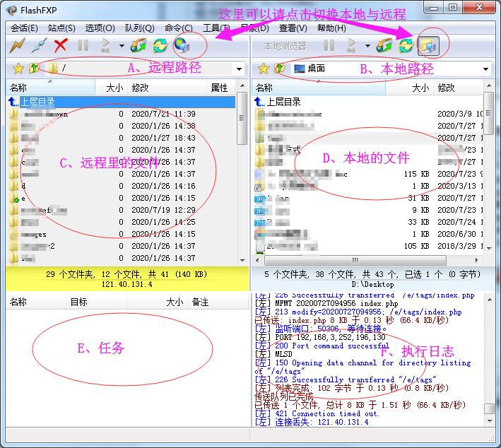The height and width of the screenshot is (448, 501).
Task: Click local list horizontal scroll right arrow
Action: [477, 260]
